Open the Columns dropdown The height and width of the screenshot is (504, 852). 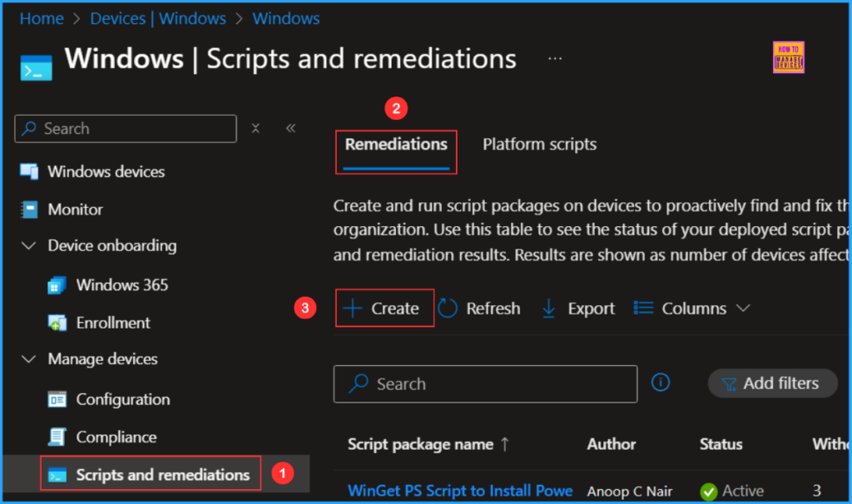coord(691,308)
